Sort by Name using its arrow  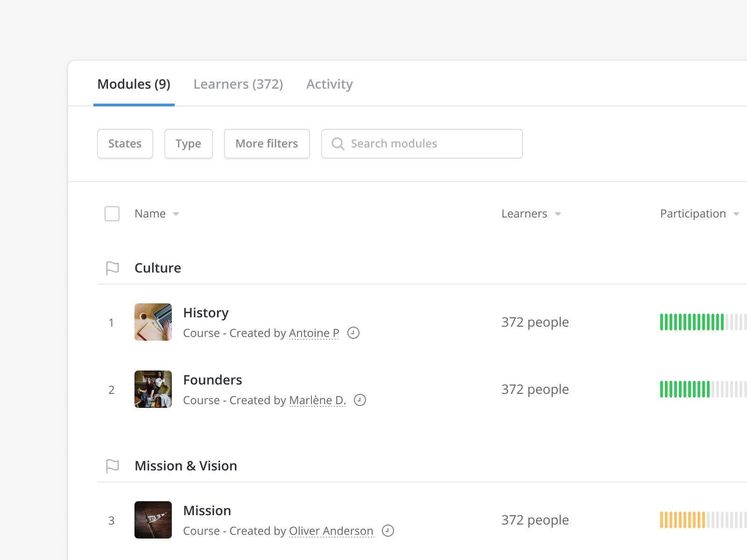pyautogui.click(x=176, y=214)
